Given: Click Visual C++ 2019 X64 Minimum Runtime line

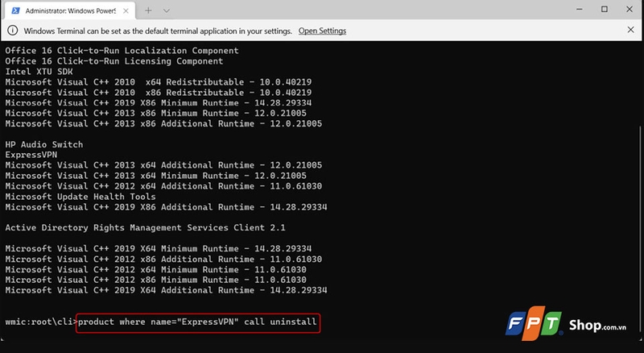Looking at the screenshot, I should point(158,248).
